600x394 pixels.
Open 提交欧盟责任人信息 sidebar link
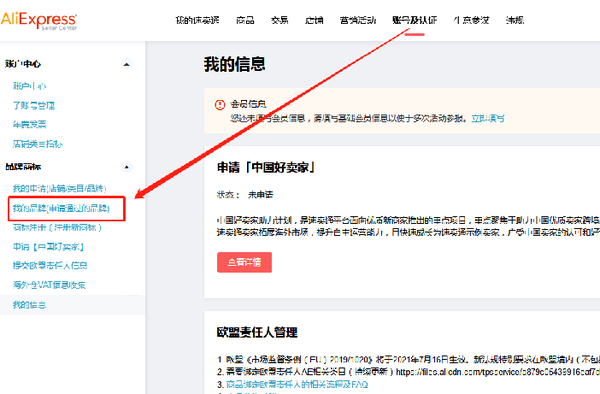point(50,265)
